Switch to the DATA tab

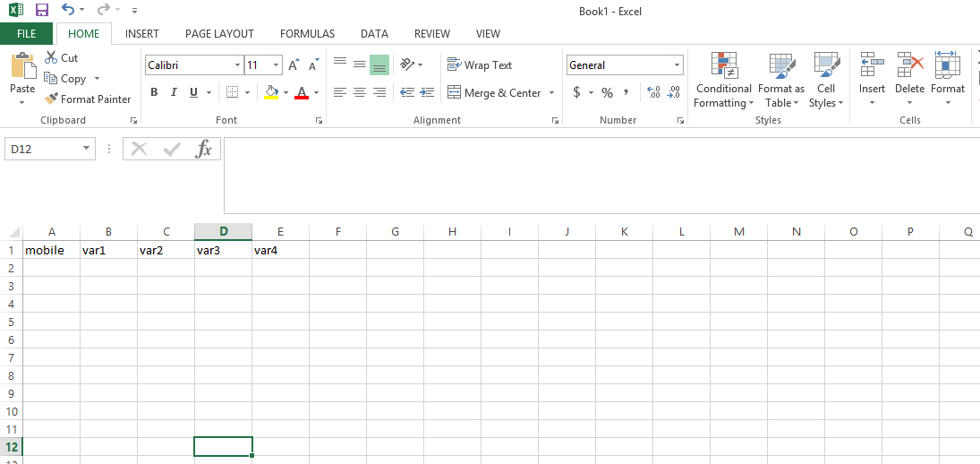pos(374,34)
